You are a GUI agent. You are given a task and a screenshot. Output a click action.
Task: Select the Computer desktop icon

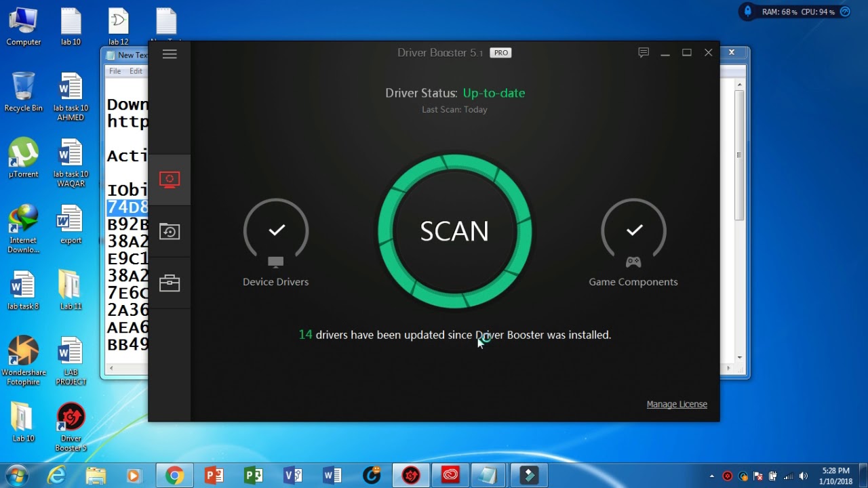(24, 27)
